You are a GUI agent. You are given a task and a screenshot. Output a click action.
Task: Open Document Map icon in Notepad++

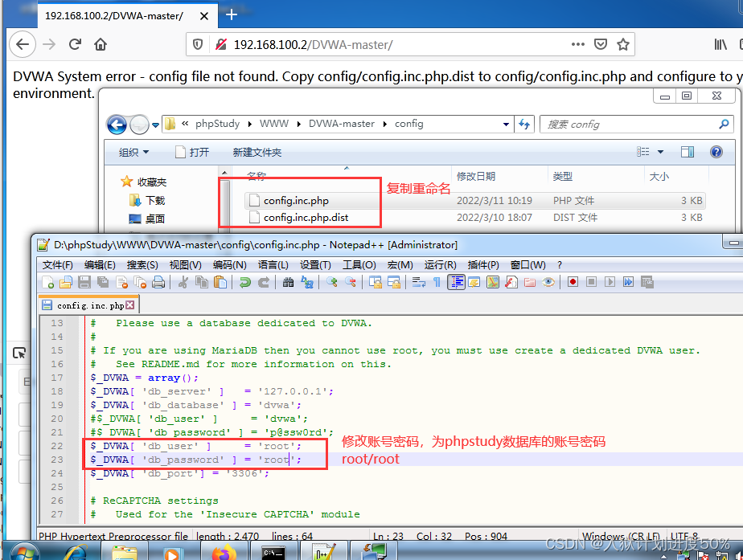pos(493,282)
